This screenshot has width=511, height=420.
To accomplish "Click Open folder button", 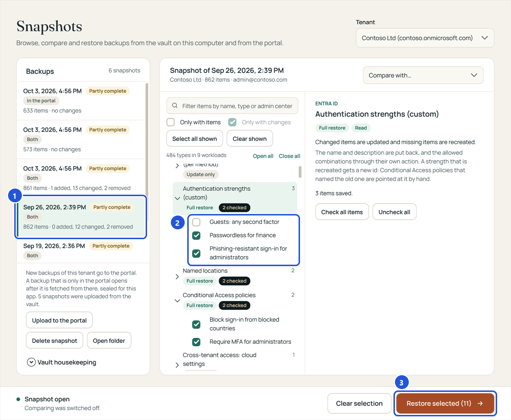I will tap(109, 340).
